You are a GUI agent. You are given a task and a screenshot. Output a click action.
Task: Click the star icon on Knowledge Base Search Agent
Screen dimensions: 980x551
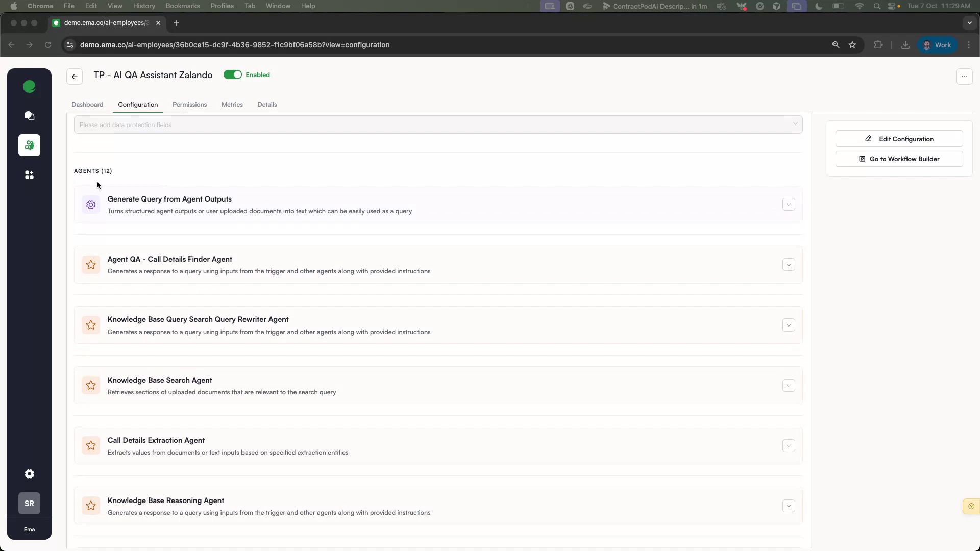pyautogui.click(x=91, y=385)
